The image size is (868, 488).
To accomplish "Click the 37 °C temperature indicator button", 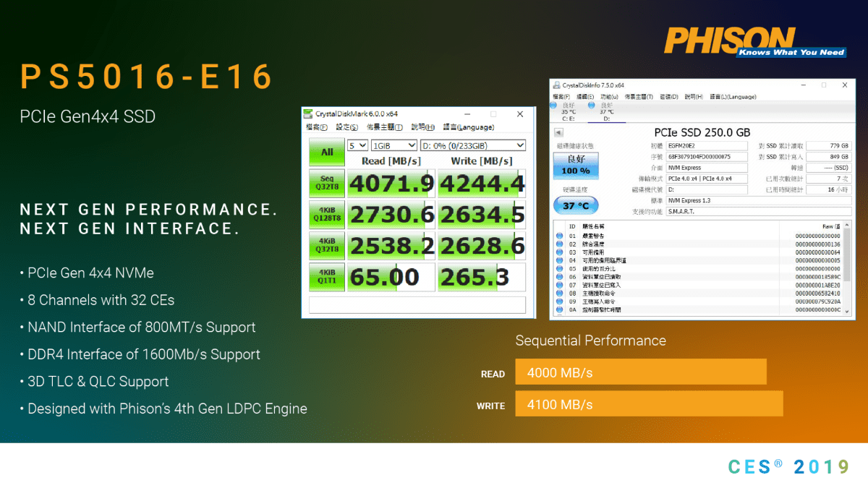I will [575, 205].
